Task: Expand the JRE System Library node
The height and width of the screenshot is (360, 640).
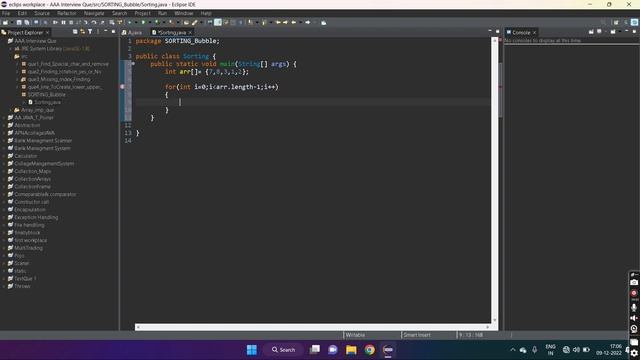Action: [11, 49]
